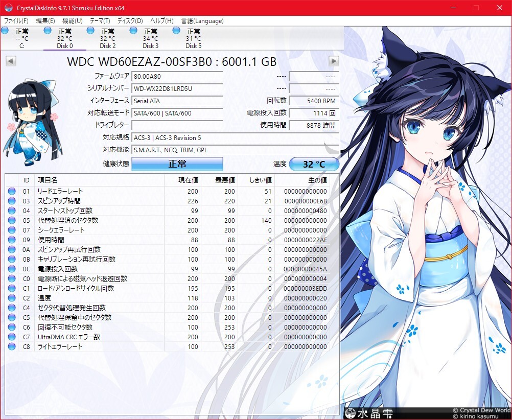Select the スピンアップ時間 attribute name
The height and width of the screenshot is (420, 512).
(x=59, y=201)
